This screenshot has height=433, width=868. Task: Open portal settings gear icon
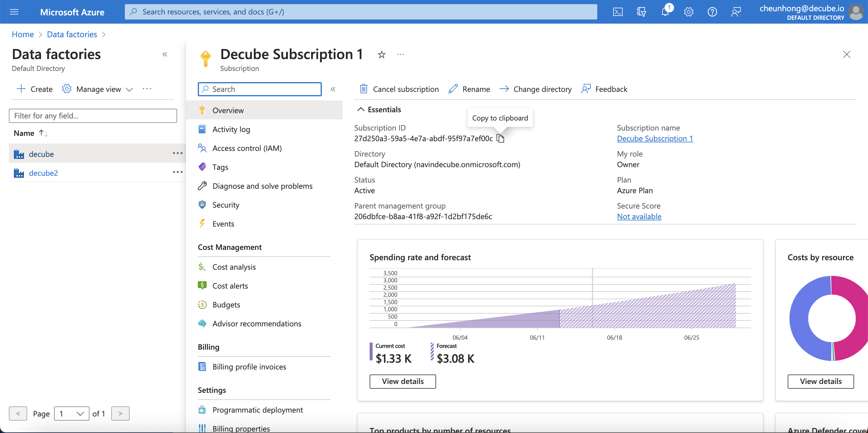(688, 12)
